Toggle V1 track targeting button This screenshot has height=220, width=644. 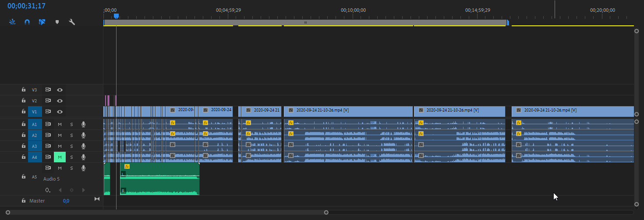click(35, 112)
